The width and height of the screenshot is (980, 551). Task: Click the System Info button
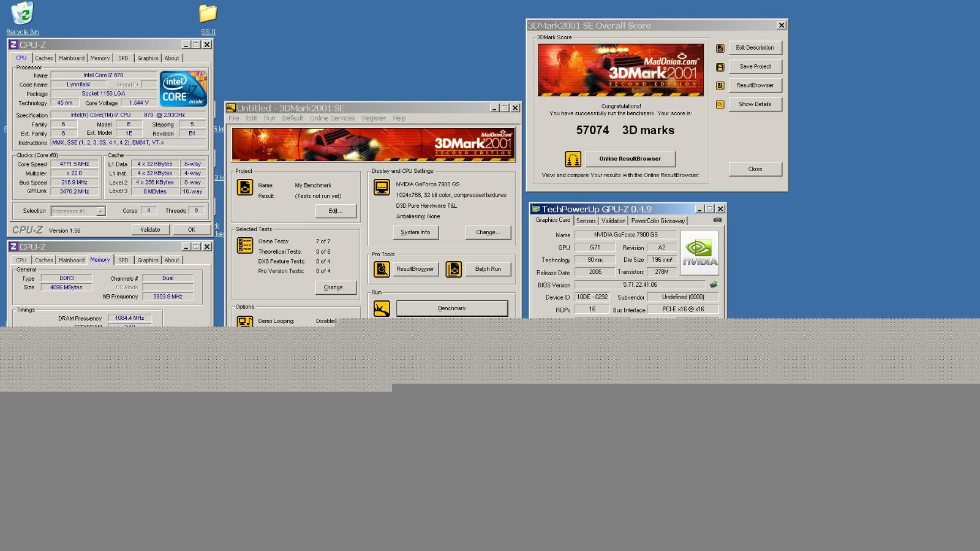pyautogui.click(x=415, y=232)
